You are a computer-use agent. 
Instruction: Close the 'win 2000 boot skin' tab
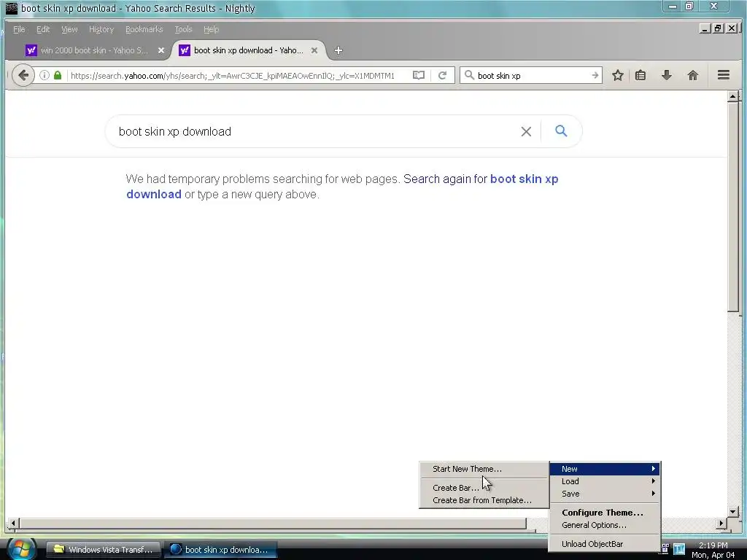pos(161,50)
